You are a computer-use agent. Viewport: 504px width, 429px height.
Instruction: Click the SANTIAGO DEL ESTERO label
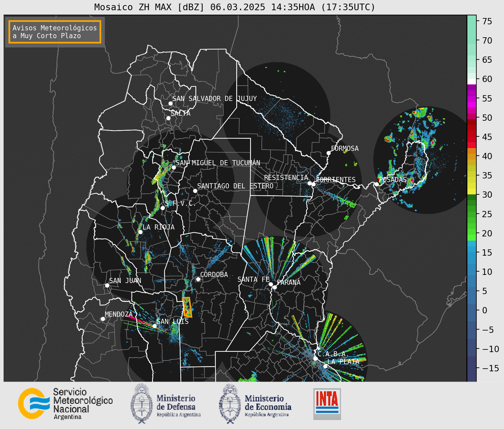[x=235, y=186]
